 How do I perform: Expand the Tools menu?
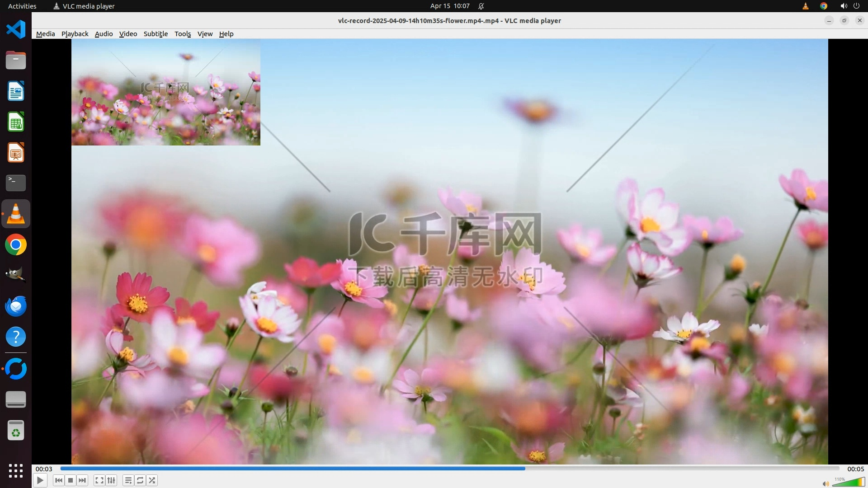click(183, 34)
